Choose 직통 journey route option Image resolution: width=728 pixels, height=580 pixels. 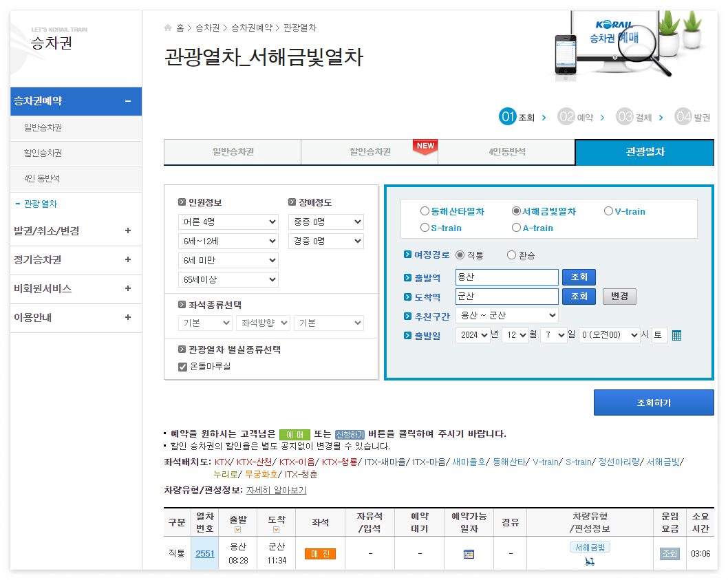[460, 255]
